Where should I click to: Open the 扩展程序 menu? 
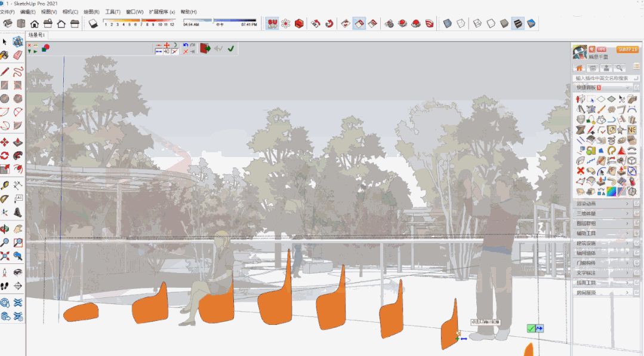[161, 12]
